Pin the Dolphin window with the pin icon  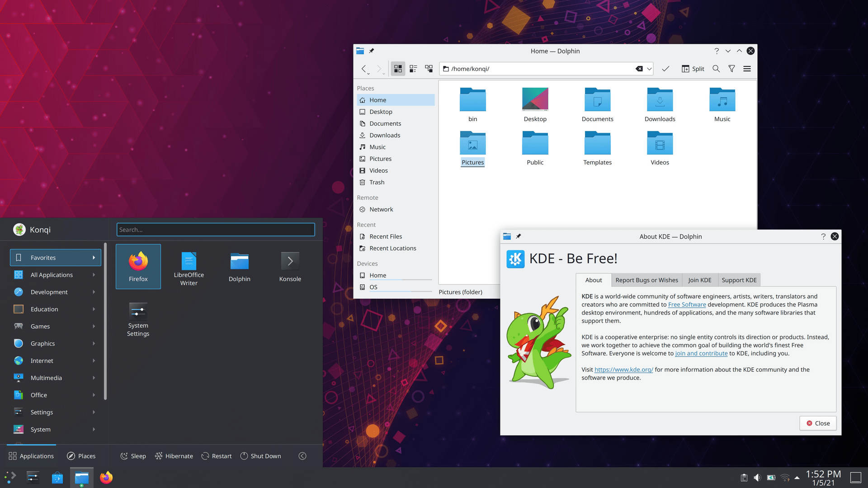click(372, 51)
